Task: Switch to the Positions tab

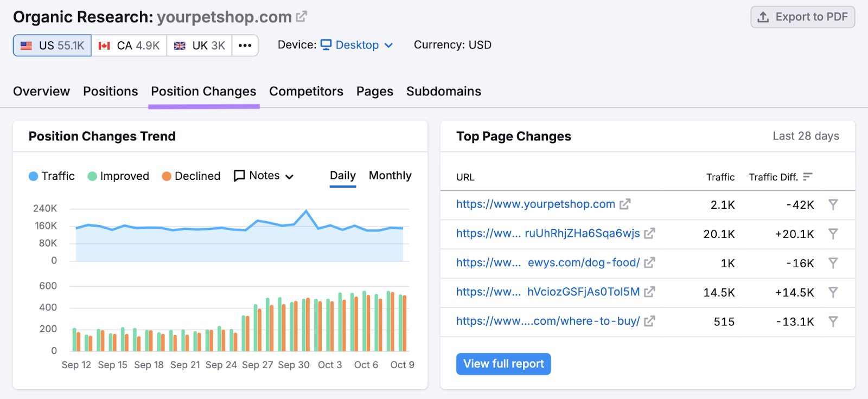Action: tap(111, 91)
